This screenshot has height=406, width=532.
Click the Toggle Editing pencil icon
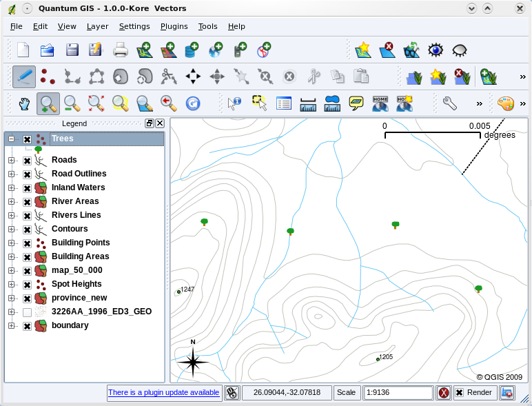pyautogui.click(x=24, y=76)
